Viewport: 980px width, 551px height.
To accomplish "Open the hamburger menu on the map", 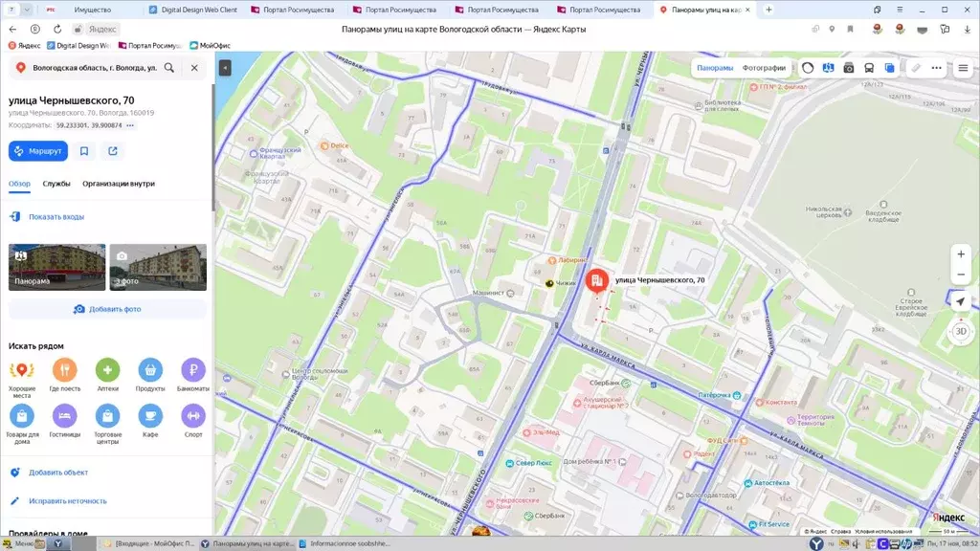I will pyautogui.click(x=963, y=68).
